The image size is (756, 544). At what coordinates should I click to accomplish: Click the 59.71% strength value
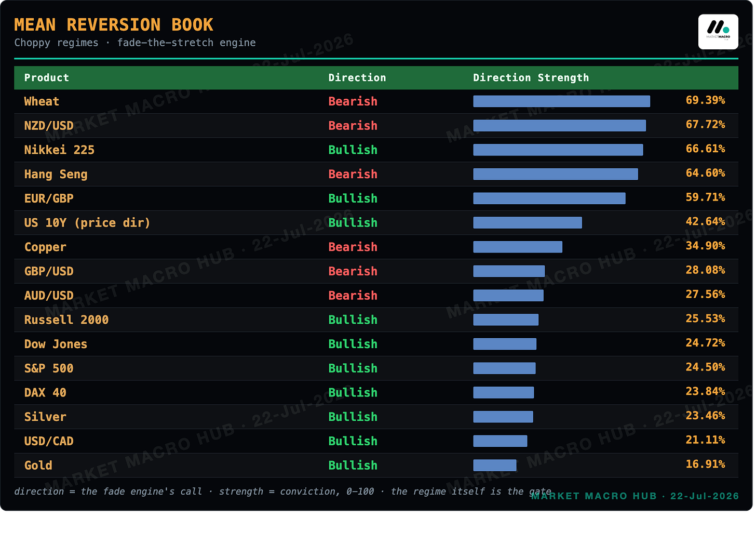[705, 197]
